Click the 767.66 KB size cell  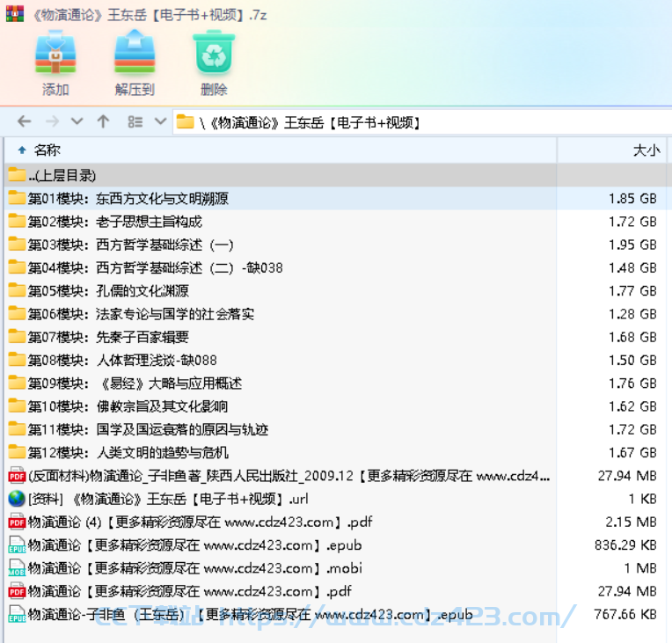(625, 615)
